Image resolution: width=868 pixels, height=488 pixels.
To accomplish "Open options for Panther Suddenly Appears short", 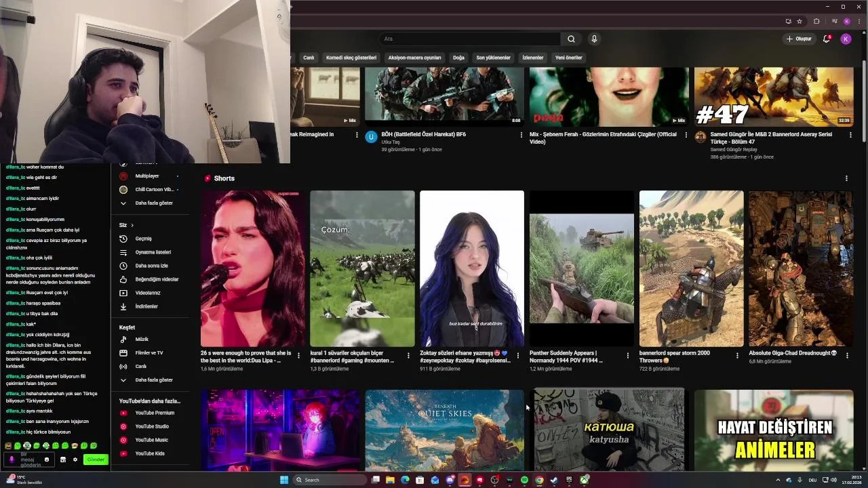I will (x=627, y=355).
